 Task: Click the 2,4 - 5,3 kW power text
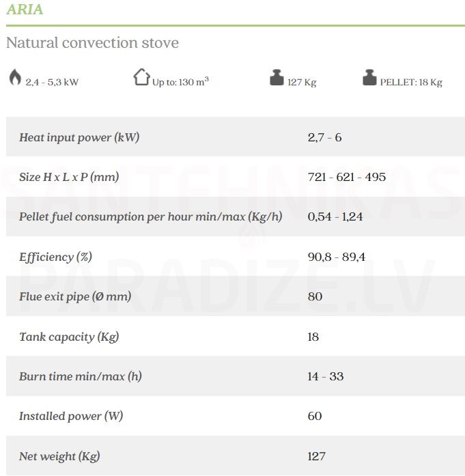(x=52, y=82)
